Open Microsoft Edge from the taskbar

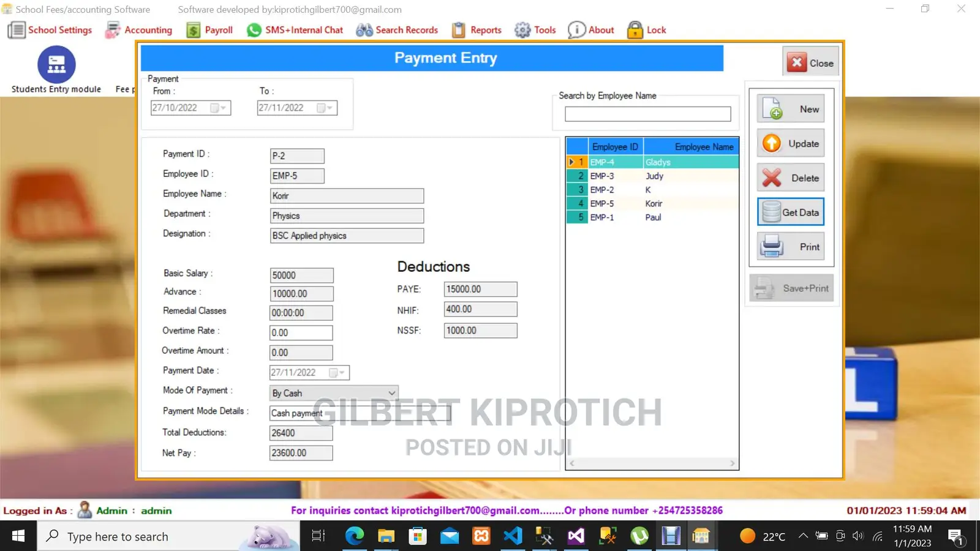[354, 536]
